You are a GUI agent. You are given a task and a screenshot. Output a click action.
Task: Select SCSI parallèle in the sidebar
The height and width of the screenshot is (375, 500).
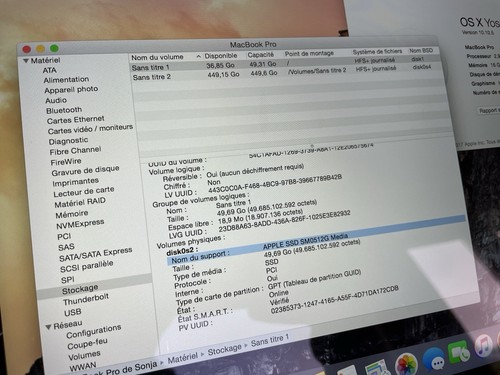point(87,267)
